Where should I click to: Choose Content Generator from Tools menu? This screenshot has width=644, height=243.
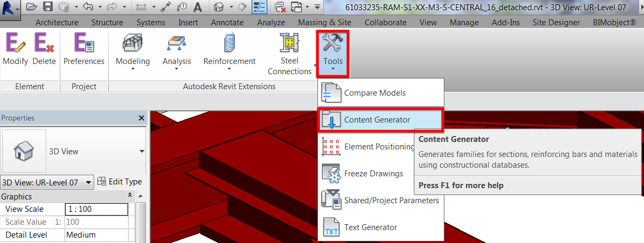coord(381,120)
